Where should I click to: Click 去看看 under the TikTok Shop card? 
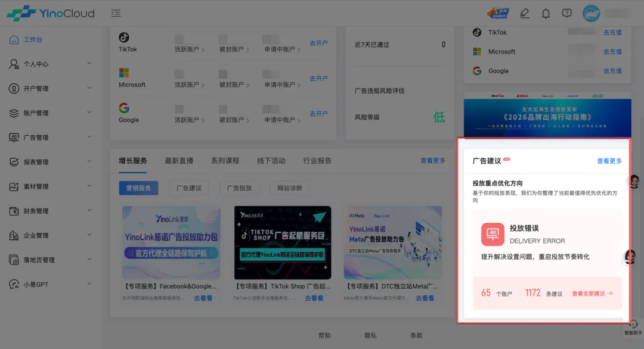tap(314, 298)
